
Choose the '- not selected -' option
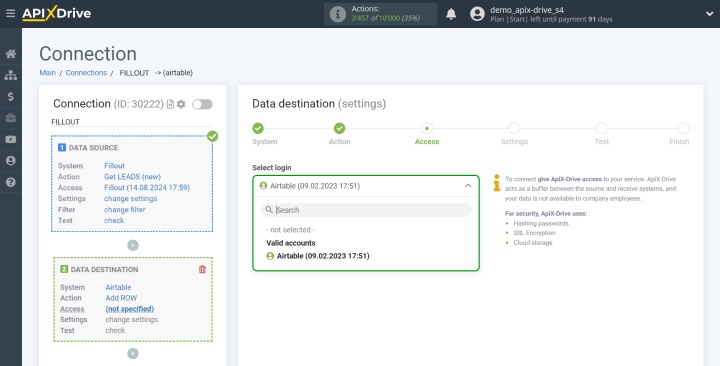tap(291, 230)
